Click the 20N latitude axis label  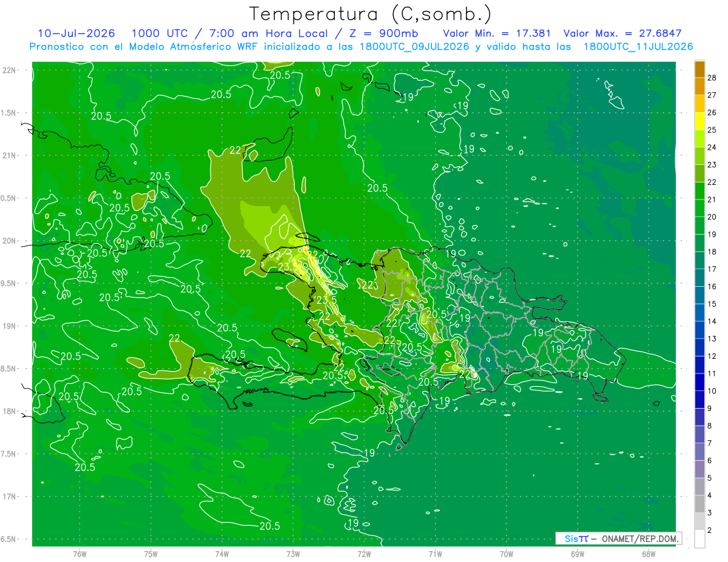10,241
